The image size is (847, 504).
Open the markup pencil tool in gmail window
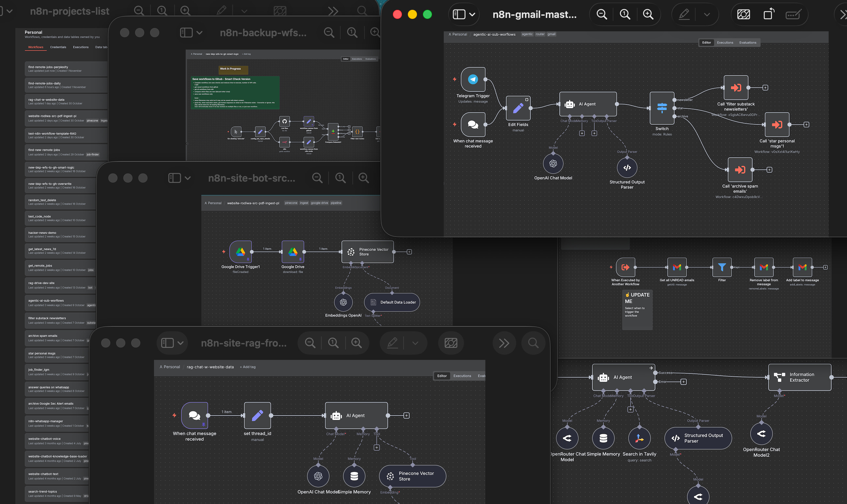pyautogui.click(x=684, y=15)
